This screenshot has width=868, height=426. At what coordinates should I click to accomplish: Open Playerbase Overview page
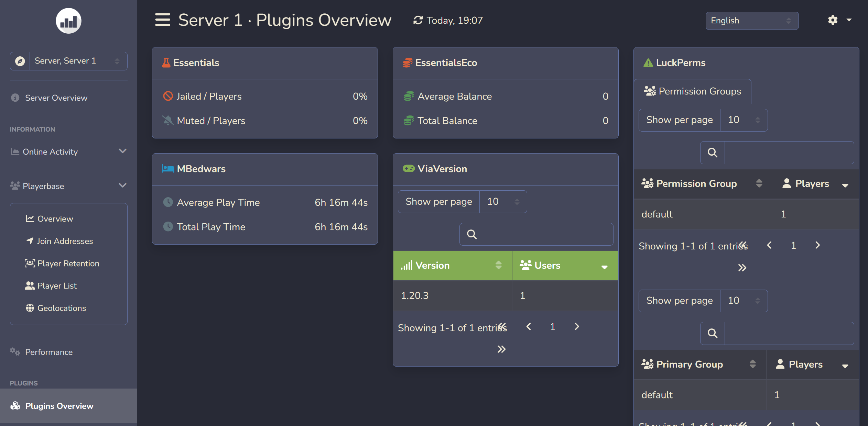(x=55, y=219)
